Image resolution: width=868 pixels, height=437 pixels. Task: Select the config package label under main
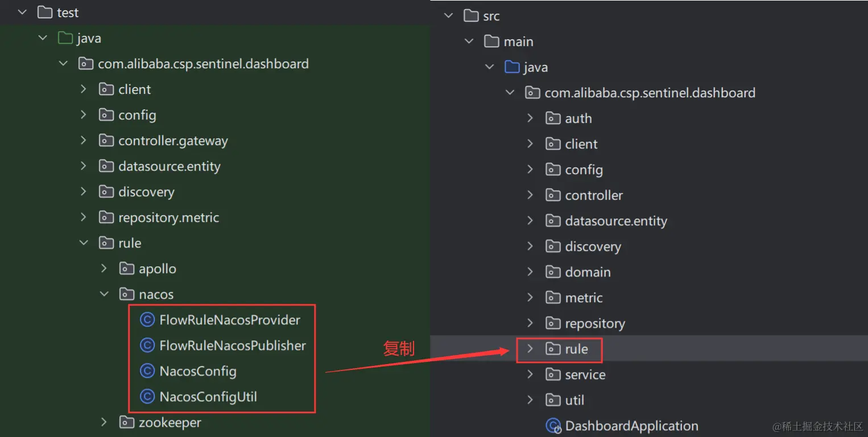[x=584, y=170]
